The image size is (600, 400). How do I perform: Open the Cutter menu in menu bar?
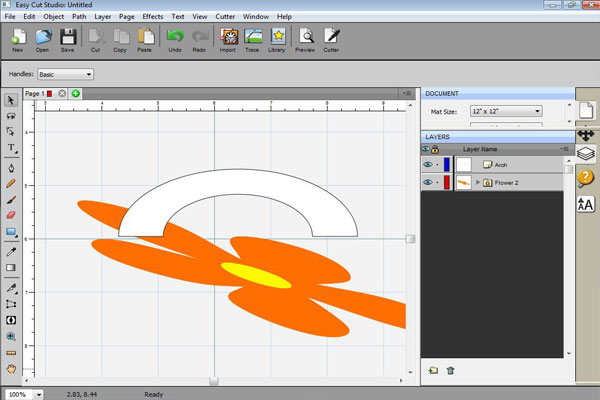coord(226,17)
